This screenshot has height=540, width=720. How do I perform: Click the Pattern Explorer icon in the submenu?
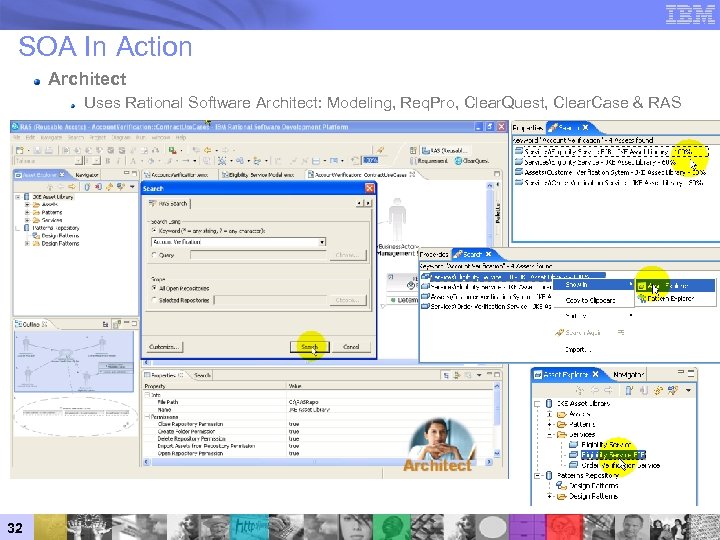pyautogui.click(x=641, y=298)
